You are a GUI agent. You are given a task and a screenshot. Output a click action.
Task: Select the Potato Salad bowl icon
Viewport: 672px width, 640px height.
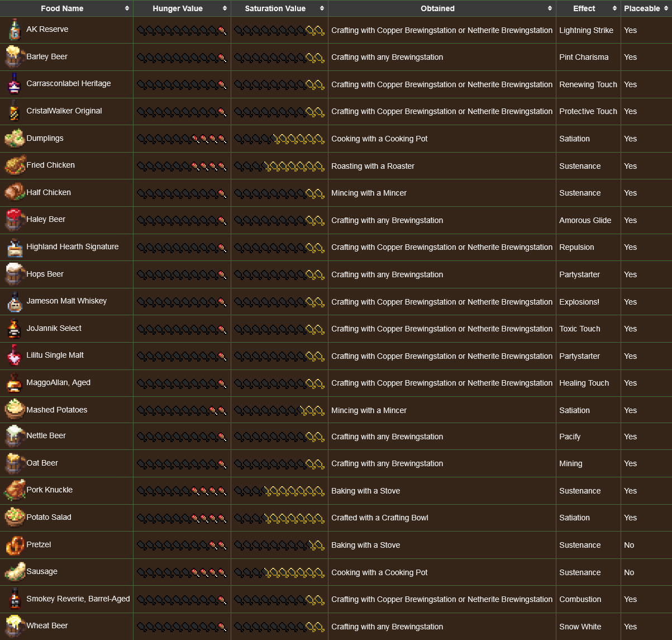[15, 518]
